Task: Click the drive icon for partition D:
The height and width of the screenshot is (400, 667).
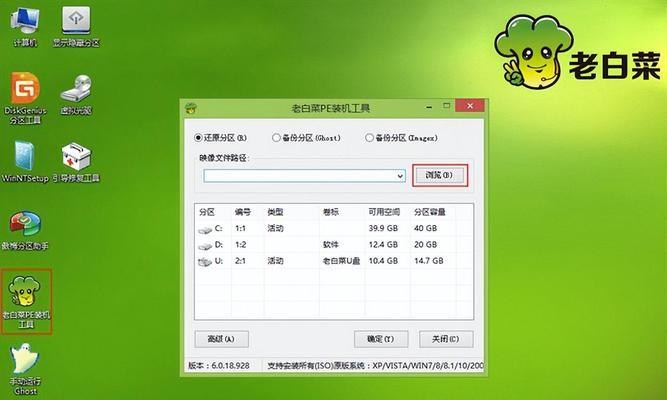Action: 205,246
